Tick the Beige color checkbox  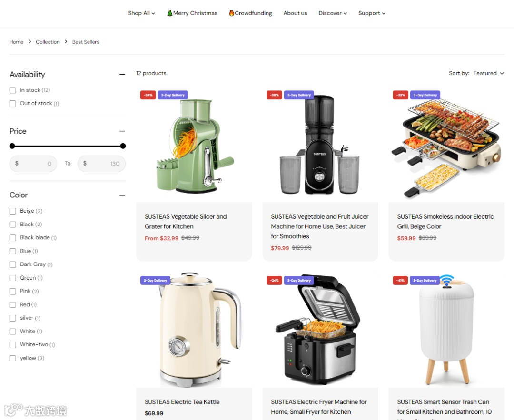(13, 211)
